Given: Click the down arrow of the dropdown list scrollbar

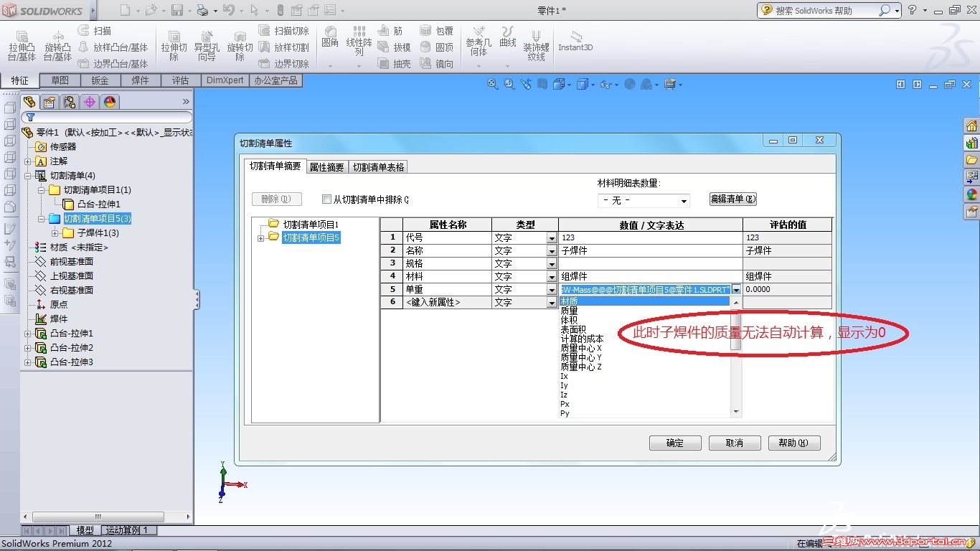Looking at the screenshot, I should [x=735, y=412].
